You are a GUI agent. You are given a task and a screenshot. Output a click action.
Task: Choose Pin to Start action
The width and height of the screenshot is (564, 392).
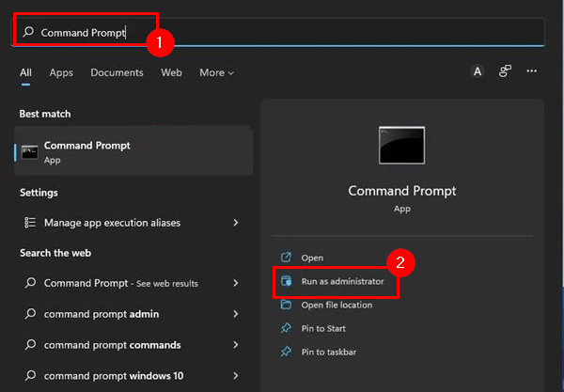[323, 328]
